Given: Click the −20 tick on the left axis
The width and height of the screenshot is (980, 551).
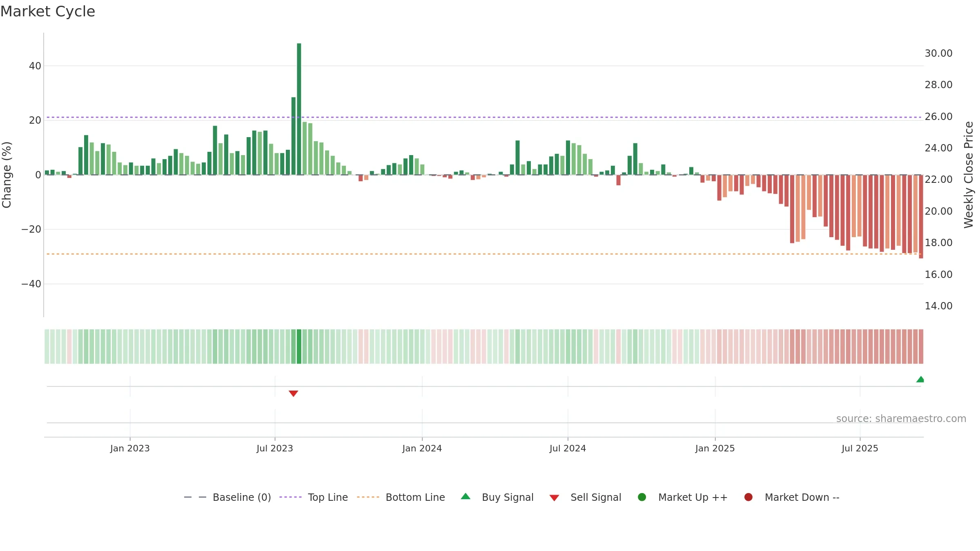Looking at the screenshot, I should click(31, 229).
